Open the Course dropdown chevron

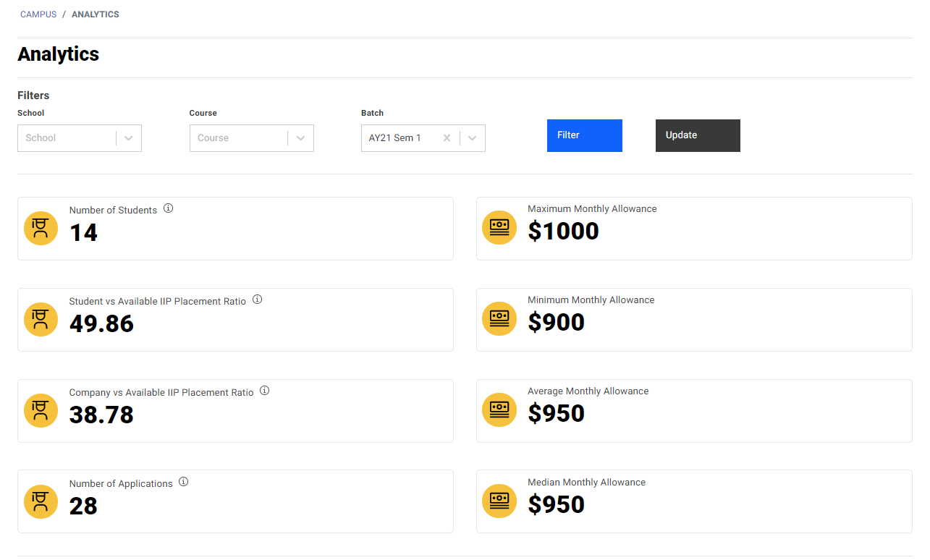click(x=301, y=138)
